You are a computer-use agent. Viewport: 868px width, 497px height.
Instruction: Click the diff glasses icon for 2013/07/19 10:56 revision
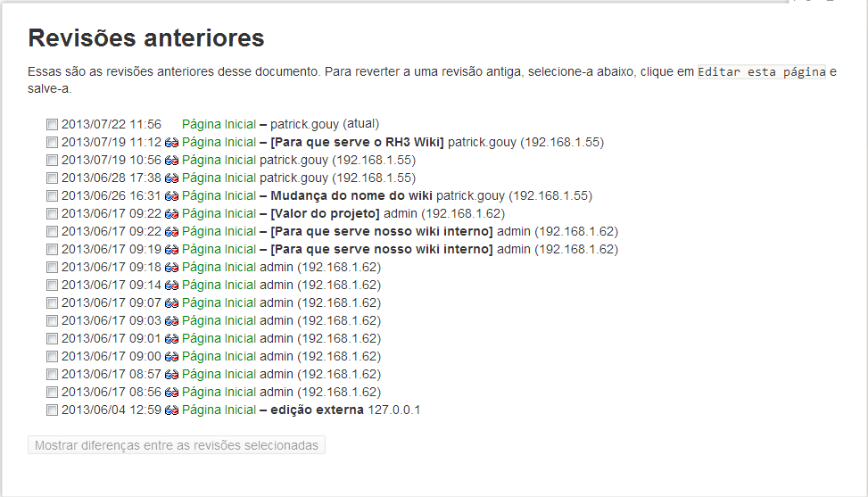pos(172,161)
